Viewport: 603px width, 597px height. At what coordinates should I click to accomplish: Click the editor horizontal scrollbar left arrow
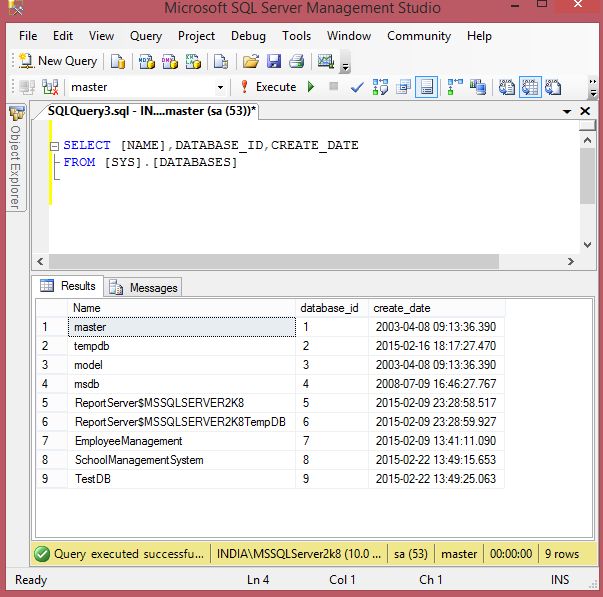40,262
